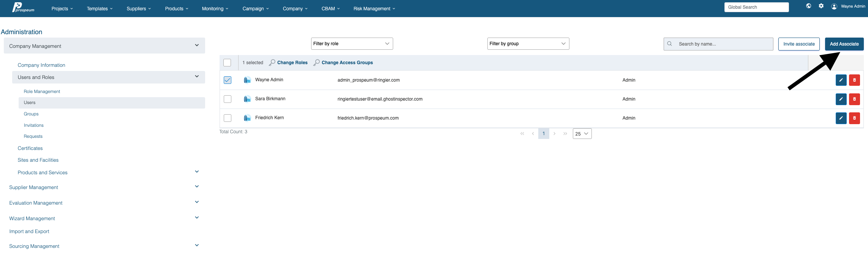The image size is (868, 268).
Task: Open the Risk Management menu
Action: tap(374, 8)
